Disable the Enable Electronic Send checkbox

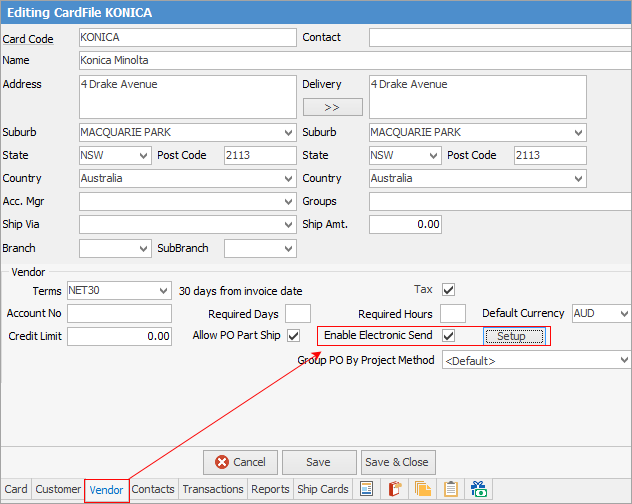pyautogui.click(x=449, y=336)
